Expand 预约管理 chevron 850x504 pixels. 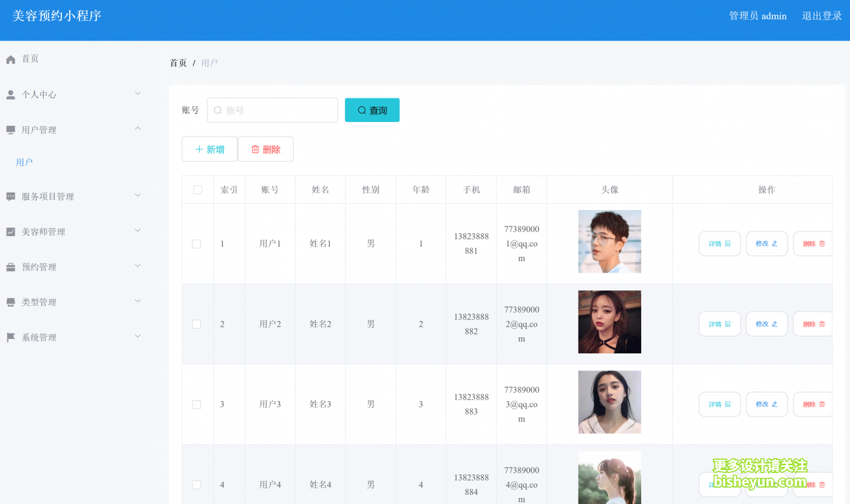138,266
